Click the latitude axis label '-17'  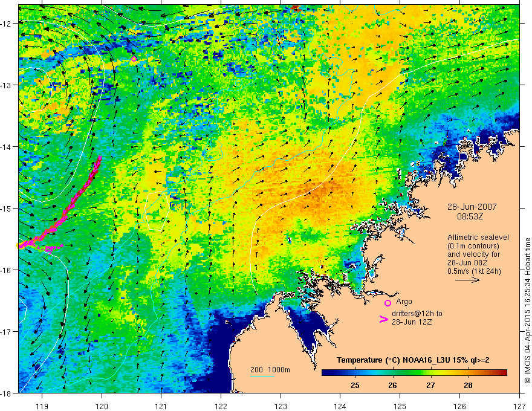click(7, 332)
